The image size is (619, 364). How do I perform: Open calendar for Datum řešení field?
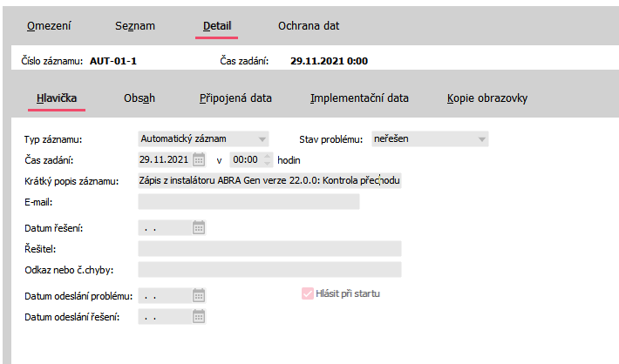pos(199,227)
